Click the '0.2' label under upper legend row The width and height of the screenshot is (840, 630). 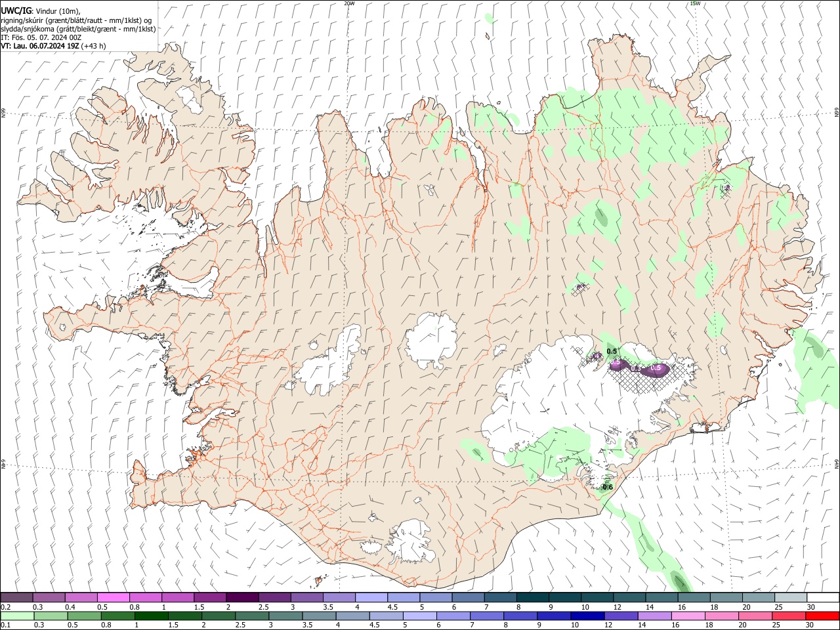5,607
